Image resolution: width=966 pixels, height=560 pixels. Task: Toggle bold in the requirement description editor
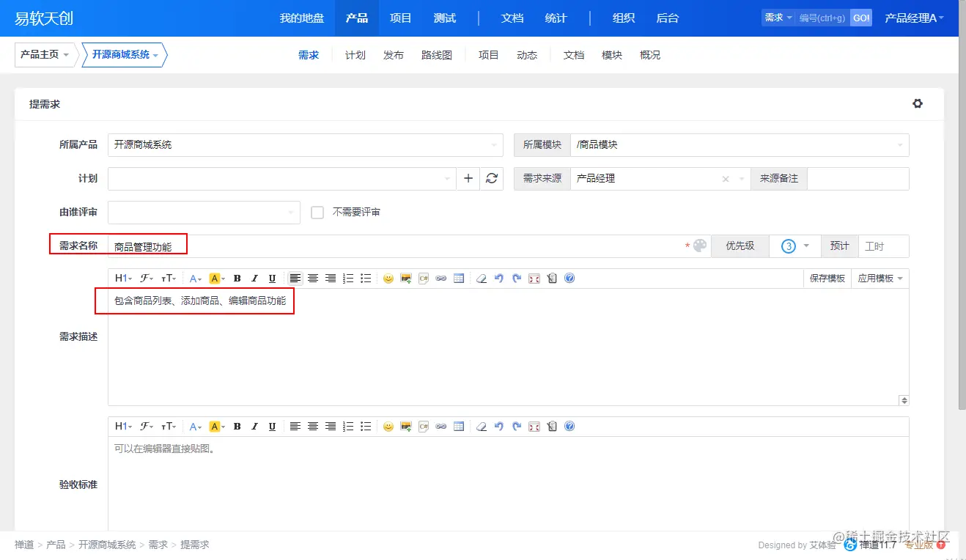(237, 279)
